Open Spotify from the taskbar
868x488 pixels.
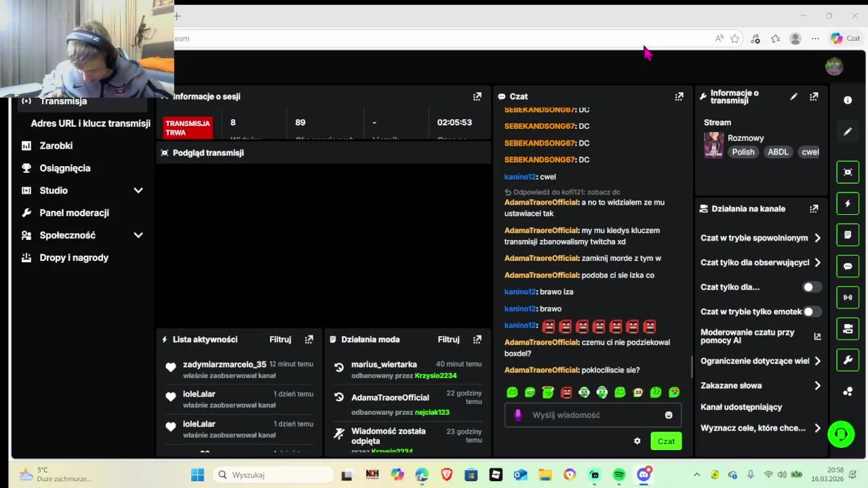(619, 475)
